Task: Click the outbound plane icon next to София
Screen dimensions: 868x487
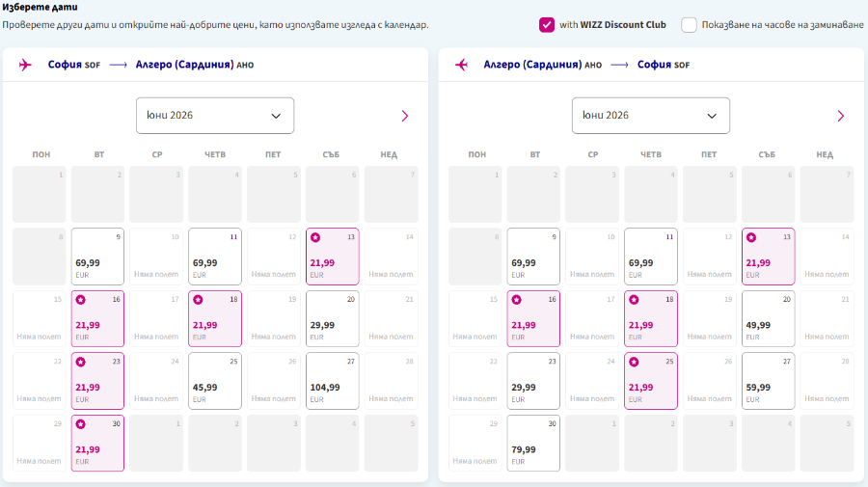Action: [x=25, y=65]
